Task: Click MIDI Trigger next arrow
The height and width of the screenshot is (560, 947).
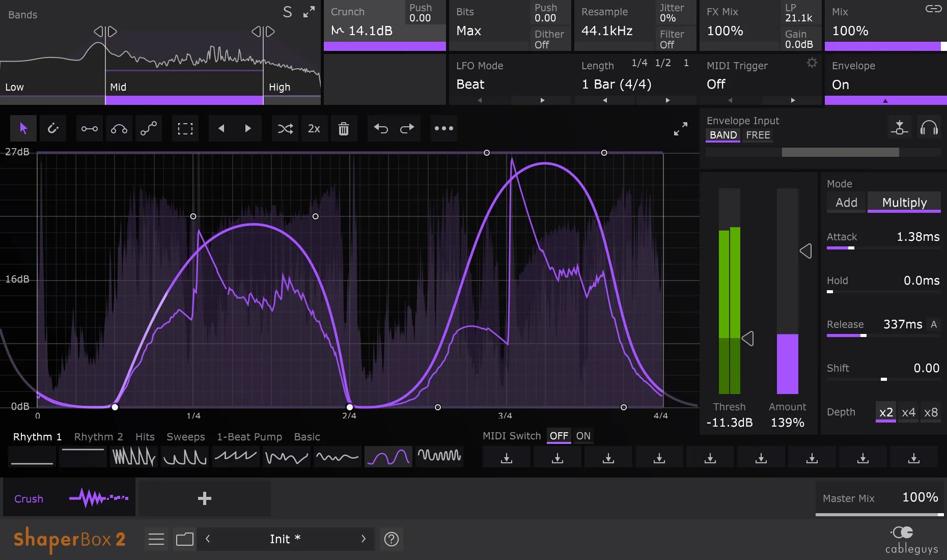Action: pyautogui.click(x=793, y=100)
